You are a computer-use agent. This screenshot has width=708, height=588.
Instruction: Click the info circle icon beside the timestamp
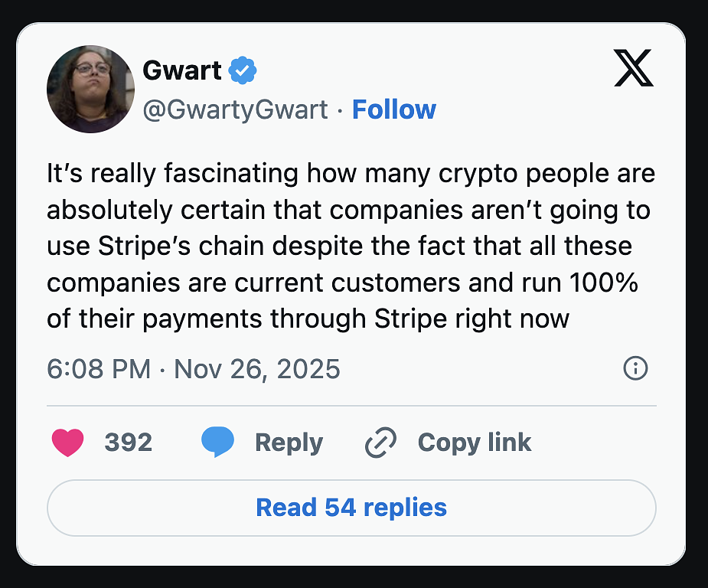(x=635, y=369)
